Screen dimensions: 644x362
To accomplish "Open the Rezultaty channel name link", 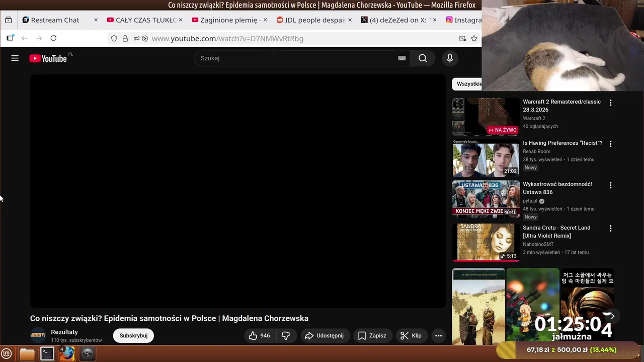I will click(x=64, y=332).
